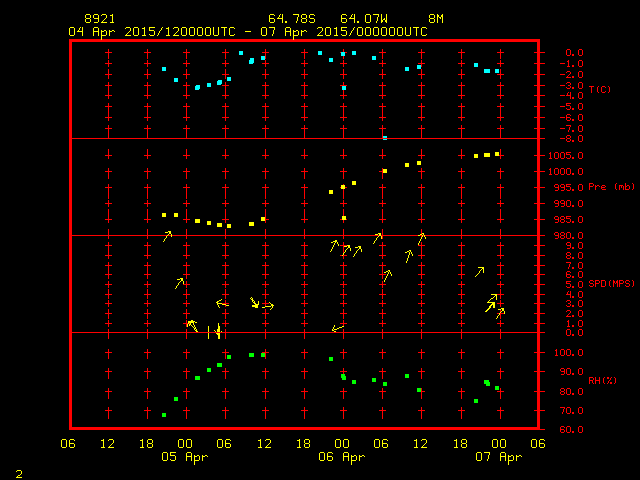The height and width of the screenshot is (480, 640).
Task: Select the longitude value 64.07W
Action: pos(361,19)
